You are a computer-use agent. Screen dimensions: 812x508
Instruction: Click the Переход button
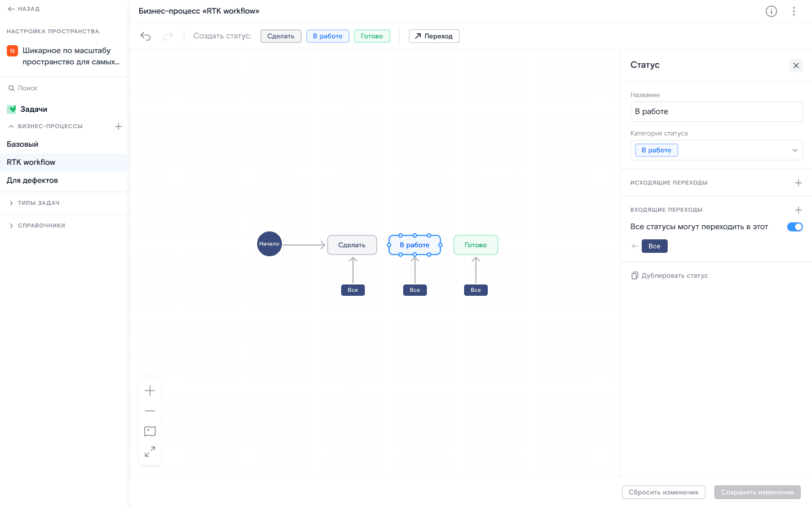(434, 36)
